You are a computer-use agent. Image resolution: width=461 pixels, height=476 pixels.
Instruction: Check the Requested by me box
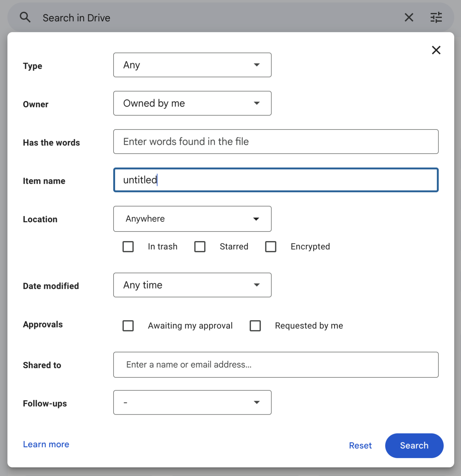point(255,326)
